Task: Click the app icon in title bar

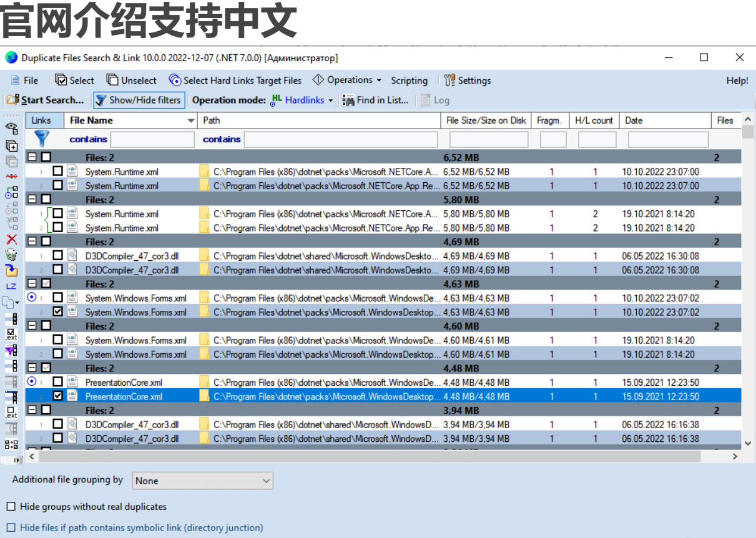Action: tap(11, 57)
